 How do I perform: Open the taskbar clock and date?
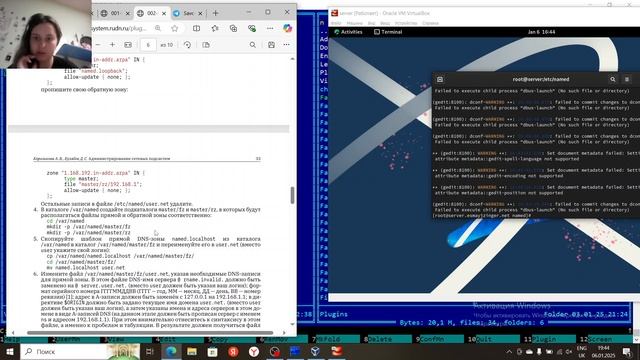tap(603, 351)
